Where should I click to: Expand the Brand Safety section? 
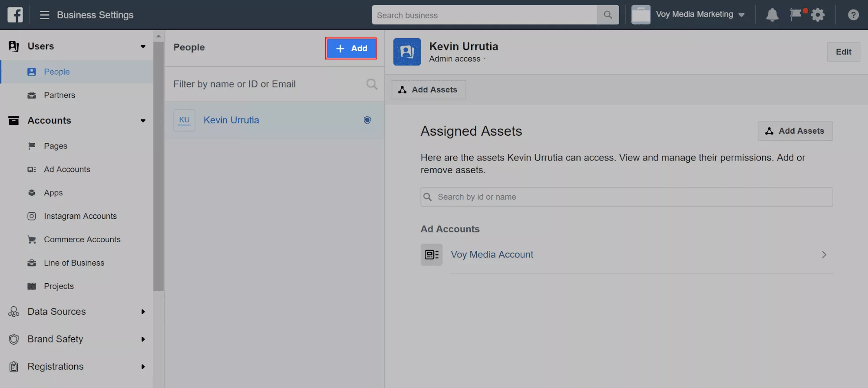143,339
